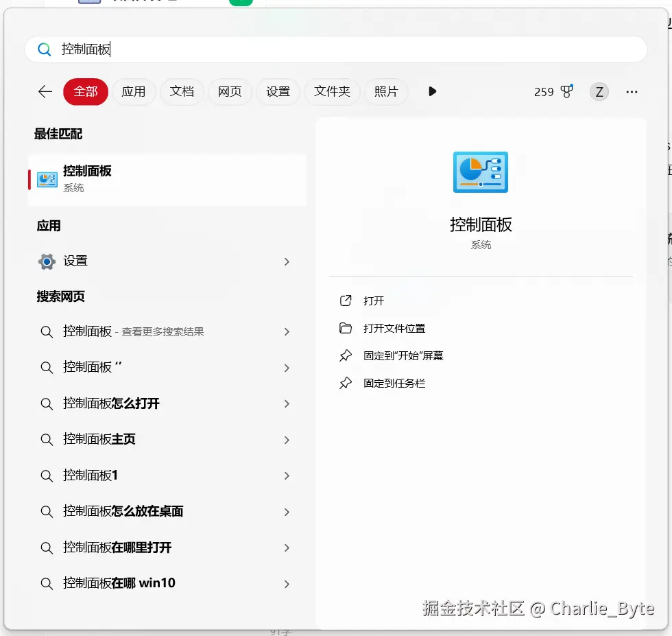
Task: Click the pin icon beside 固定到任务栏
Action: 346,383
